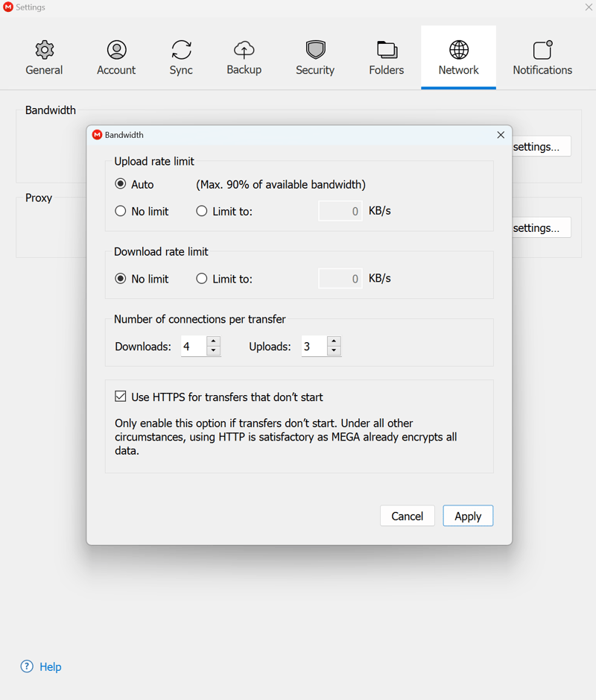
Task: Increase Uploads connections with up arrow
Action: pyautogui.click(x=334, y=341)
